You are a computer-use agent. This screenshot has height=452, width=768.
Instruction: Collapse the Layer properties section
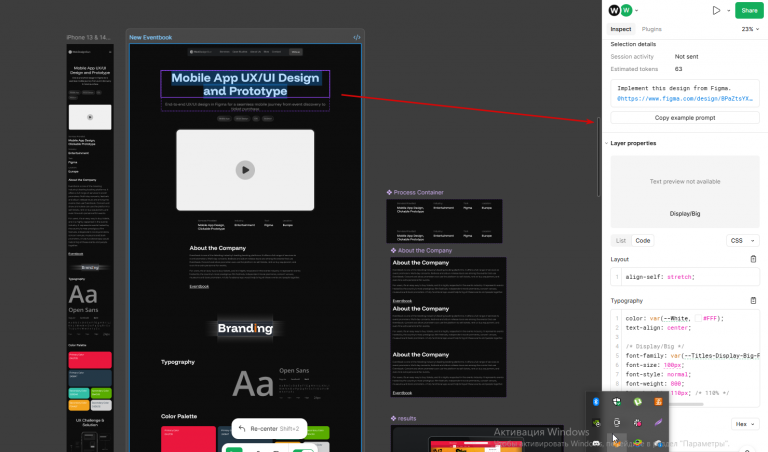606,143
